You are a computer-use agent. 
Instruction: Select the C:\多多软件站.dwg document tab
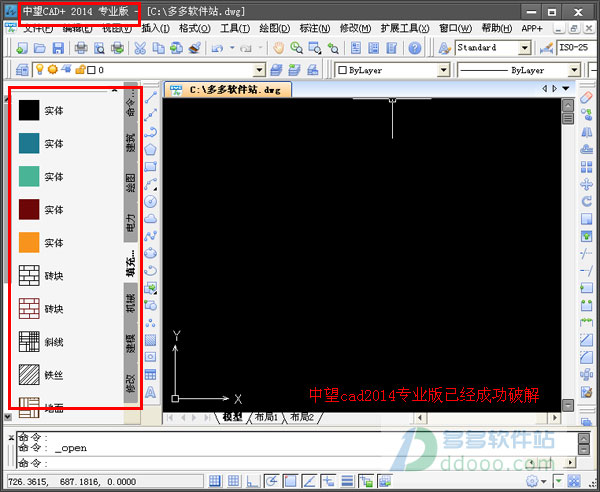(228, 90)
